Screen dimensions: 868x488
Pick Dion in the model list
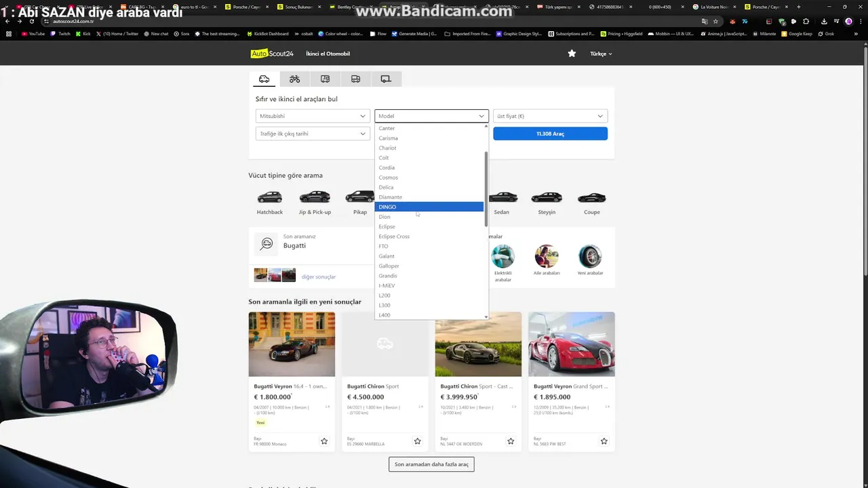click(x=429, y=217)
